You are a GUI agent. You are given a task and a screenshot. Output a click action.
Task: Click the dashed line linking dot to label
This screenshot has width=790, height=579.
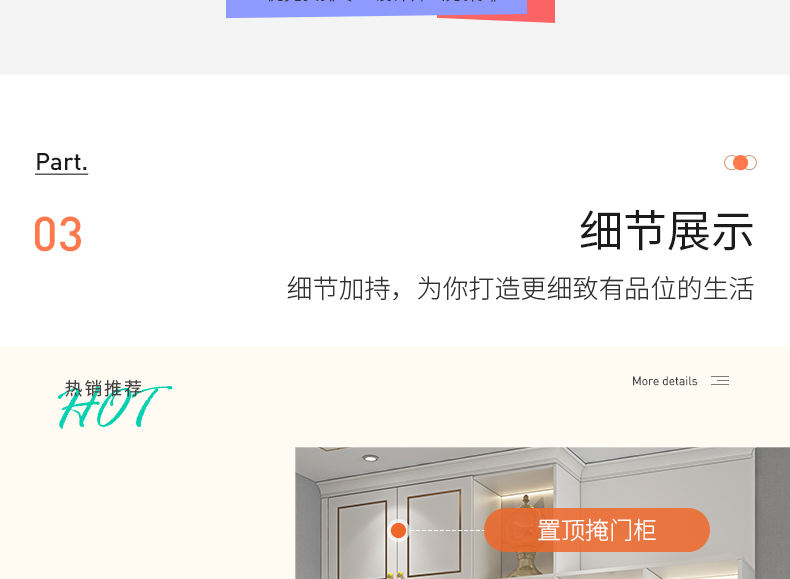446,530
